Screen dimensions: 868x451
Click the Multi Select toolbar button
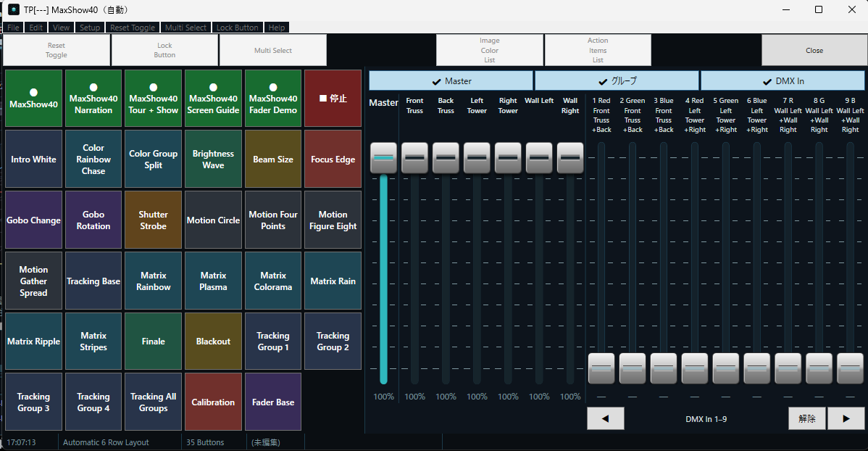[273, 51]
